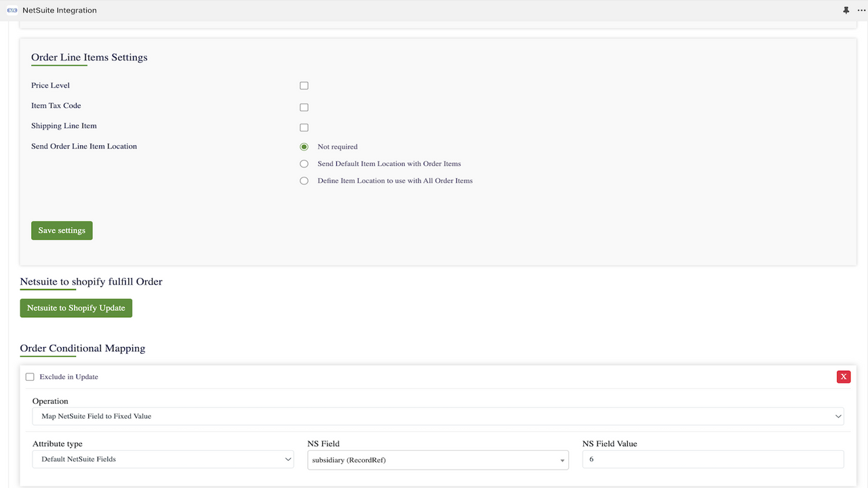Expand the Attribute type dropdown
The width and height of the screenshot is (868, 488).
[163, 459]
